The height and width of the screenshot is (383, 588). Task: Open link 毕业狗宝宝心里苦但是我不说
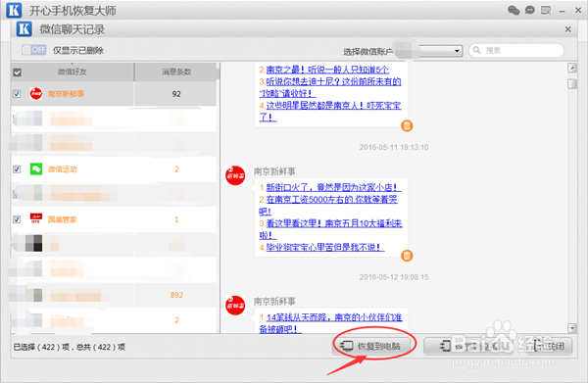325,248
